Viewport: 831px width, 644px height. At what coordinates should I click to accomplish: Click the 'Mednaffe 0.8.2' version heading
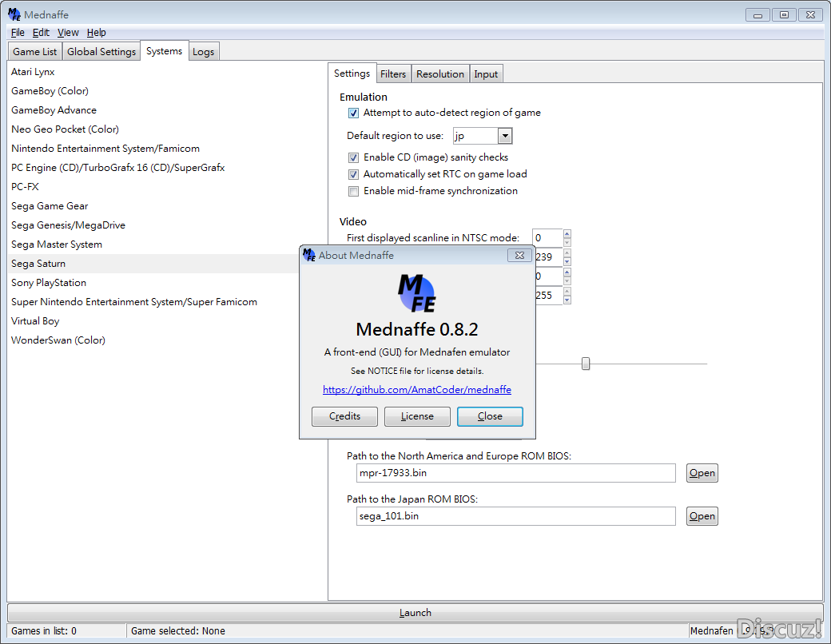tap(417, 329)
